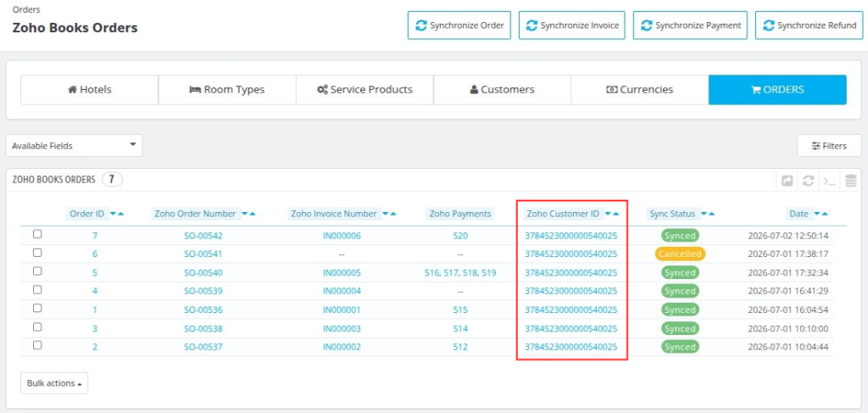Viewport: 868px width, 413px height.
Task: Open the SQL query terminal icon
Action: [829, 181]
